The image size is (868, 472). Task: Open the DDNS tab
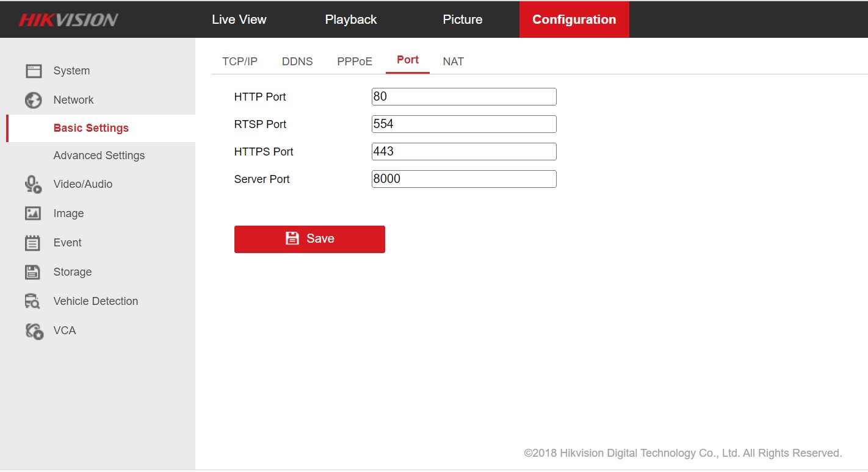click(297, 62)
